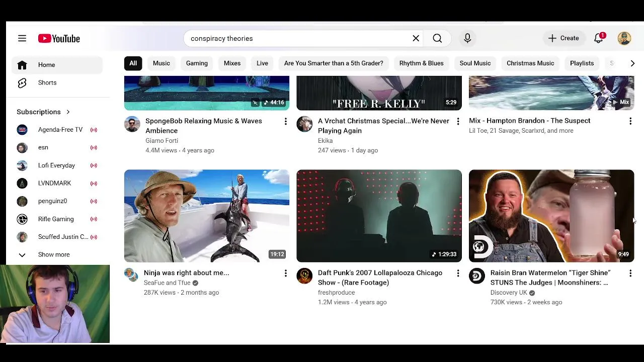Play Daft Punk Lollapalooza thumbnail
644x362 pixels.
(x=379, y=216)
